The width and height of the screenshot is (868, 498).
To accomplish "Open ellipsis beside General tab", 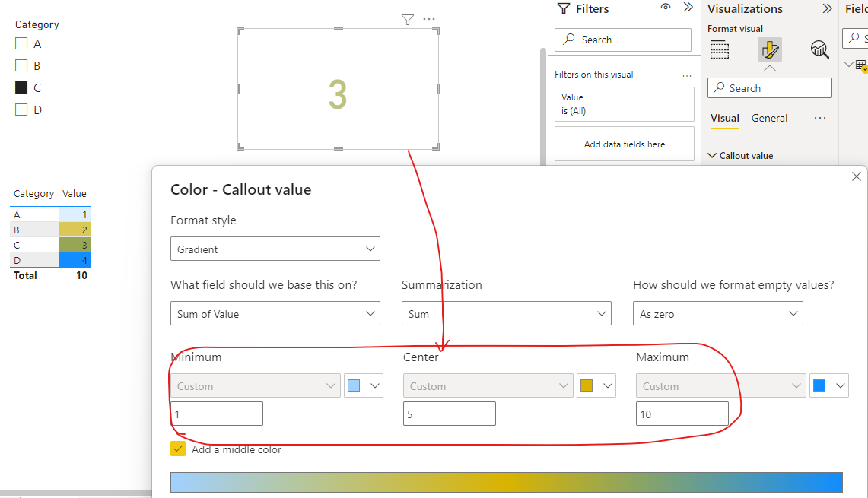I will (820, 118).
